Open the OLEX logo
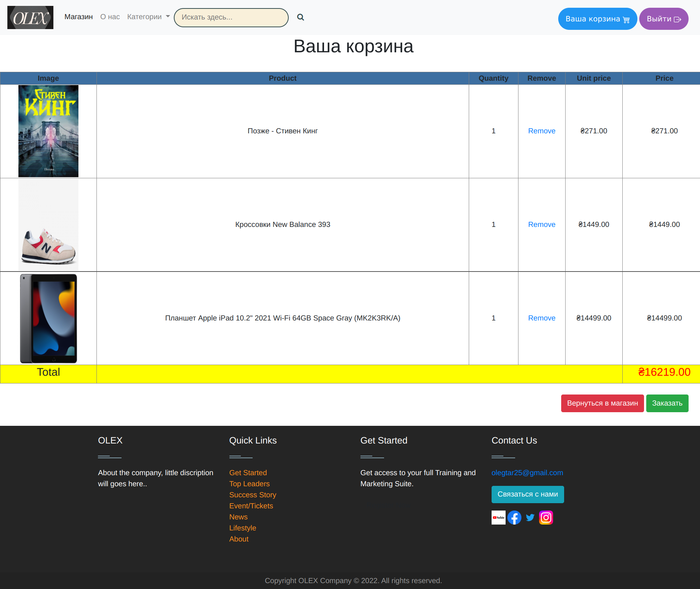700x589 pixels. [30, 17]
